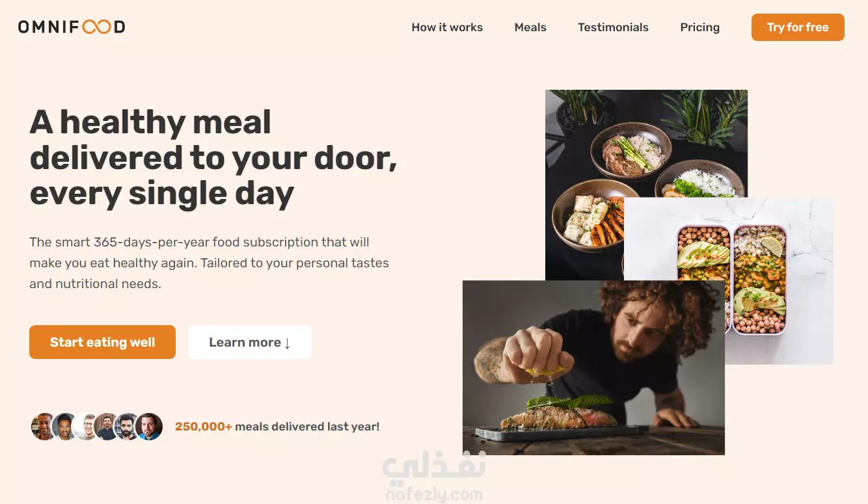Screen dimensions: 868x504
Task: Click the Omnifood logo
Action: (x=72, y=27)
